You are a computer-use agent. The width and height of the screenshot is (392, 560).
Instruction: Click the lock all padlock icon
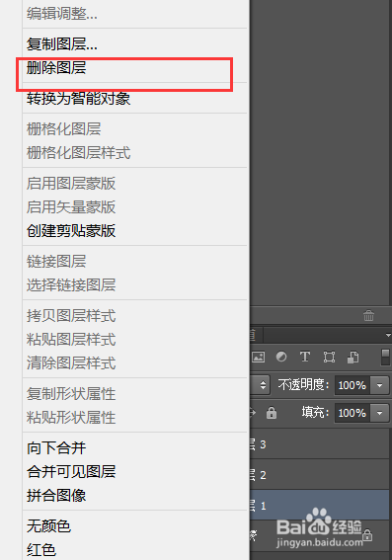pyautogui.click(x=272, y=413)
